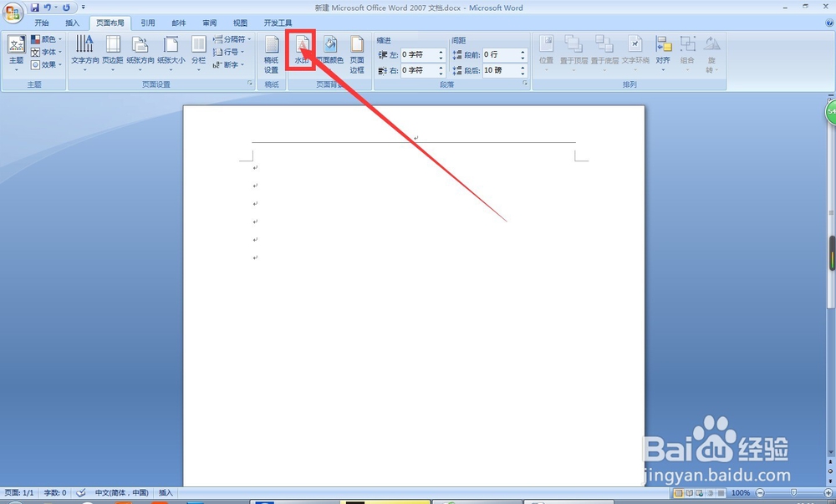Click the 字数: 0 word count entry
The width and height of the screenshot is (836, 504).
(55, 493)
